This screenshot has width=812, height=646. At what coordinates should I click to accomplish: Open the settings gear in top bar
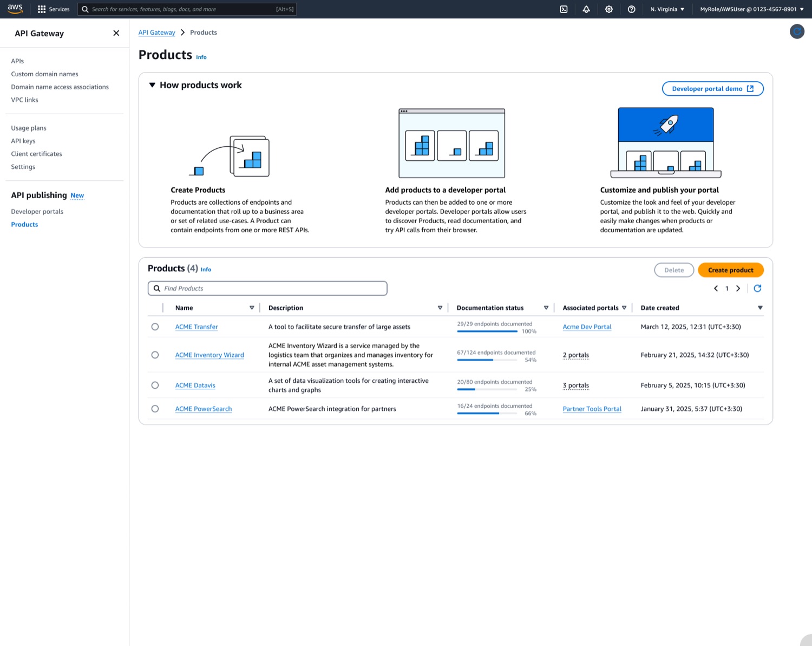click(x=609, y=9)
